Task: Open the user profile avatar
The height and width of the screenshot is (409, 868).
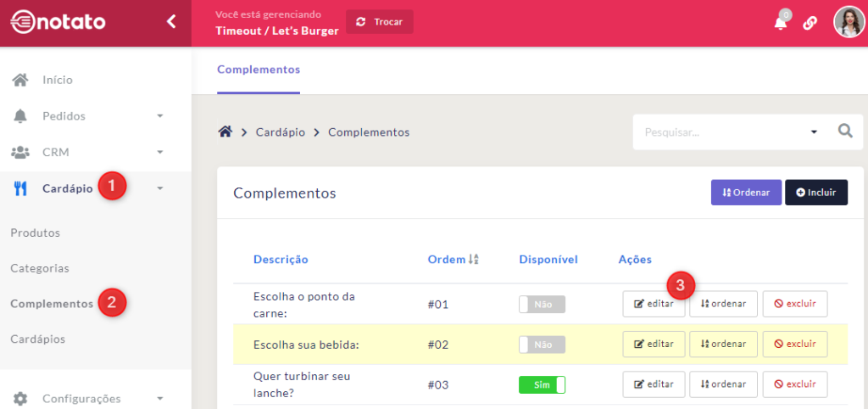Action: (x=849, y=23)
